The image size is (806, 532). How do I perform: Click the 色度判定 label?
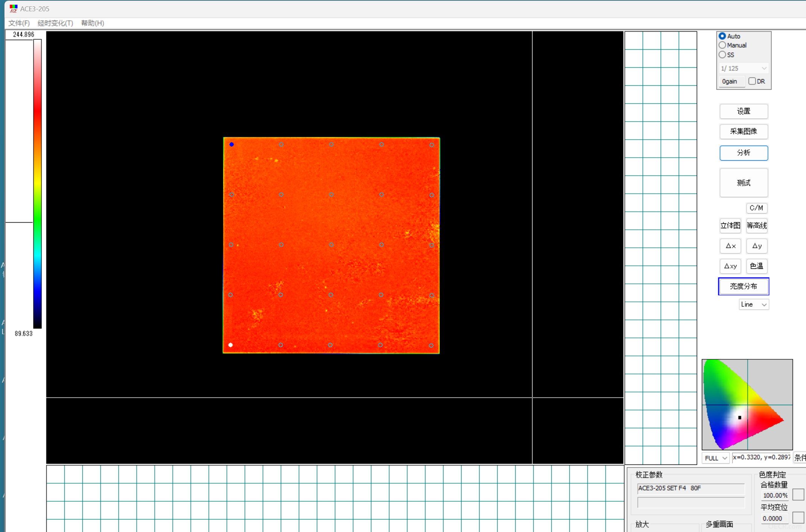(x=773, y=475)
